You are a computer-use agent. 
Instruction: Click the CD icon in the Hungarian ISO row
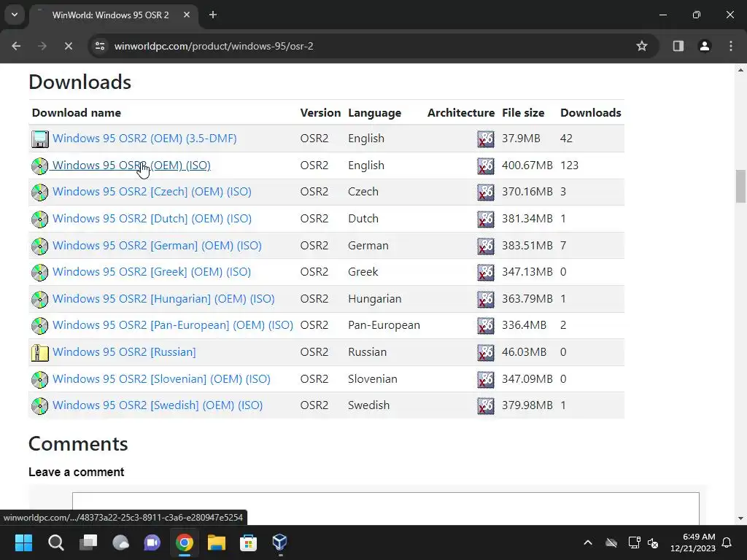[x=40, y=299]
